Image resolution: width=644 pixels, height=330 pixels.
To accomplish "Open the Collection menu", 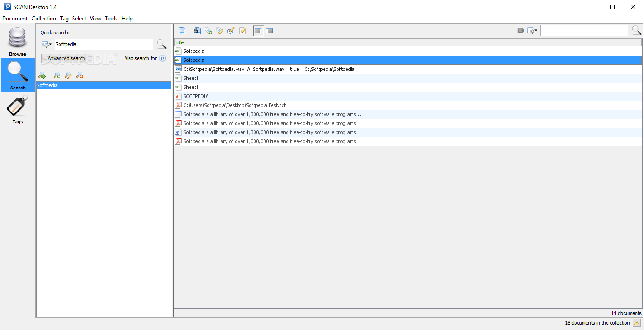I will click(x=44, y=19).
